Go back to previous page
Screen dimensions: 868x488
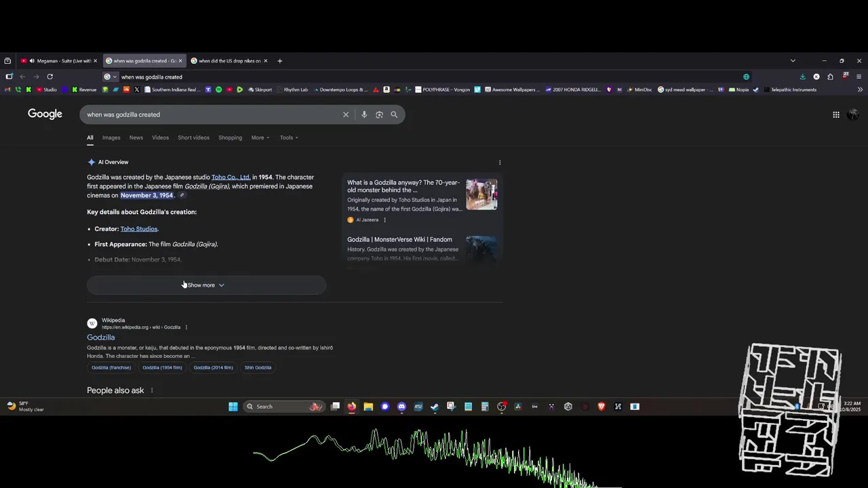coord(22,77)
